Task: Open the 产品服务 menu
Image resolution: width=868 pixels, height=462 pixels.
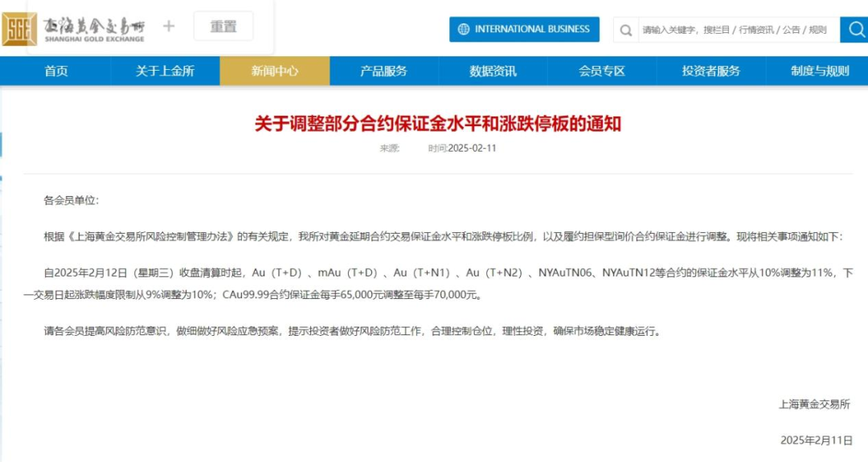Action: tap(383, 71)
